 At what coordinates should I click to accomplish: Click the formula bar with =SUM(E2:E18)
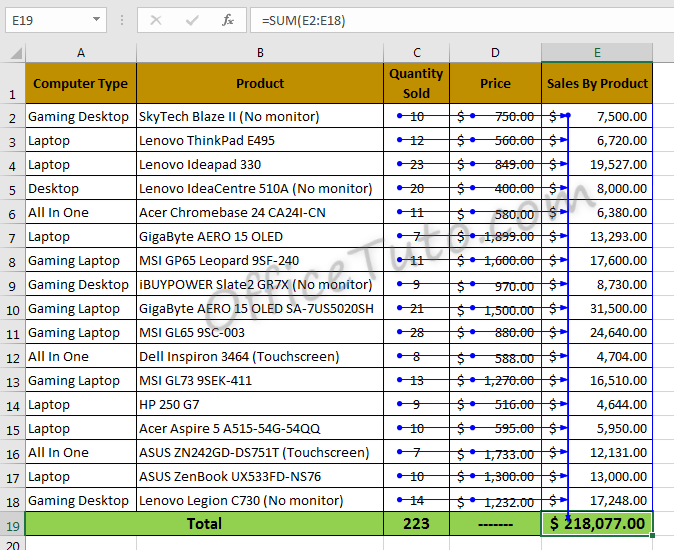pos(462,20)
